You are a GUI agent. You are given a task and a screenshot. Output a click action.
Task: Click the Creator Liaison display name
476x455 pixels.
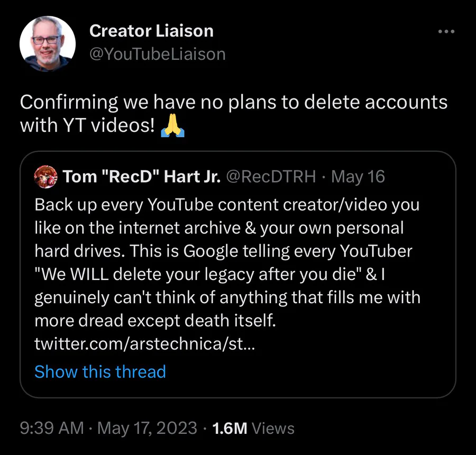(151, 31)
